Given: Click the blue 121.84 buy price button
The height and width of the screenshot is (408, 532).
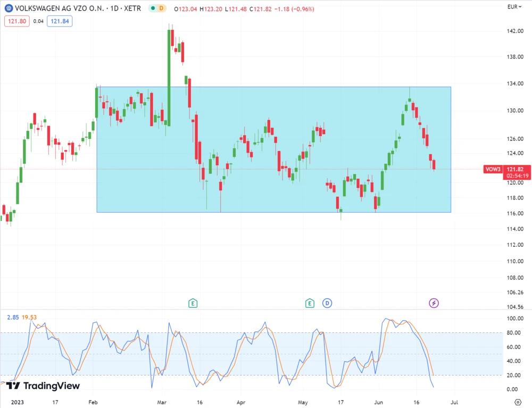Looking at the screenshot, I should (x=60, y=21).
